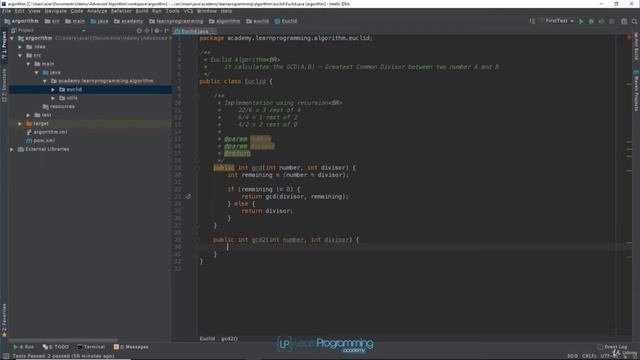Expand the utils package in tree
640x360 pixels.
[53, 98]
